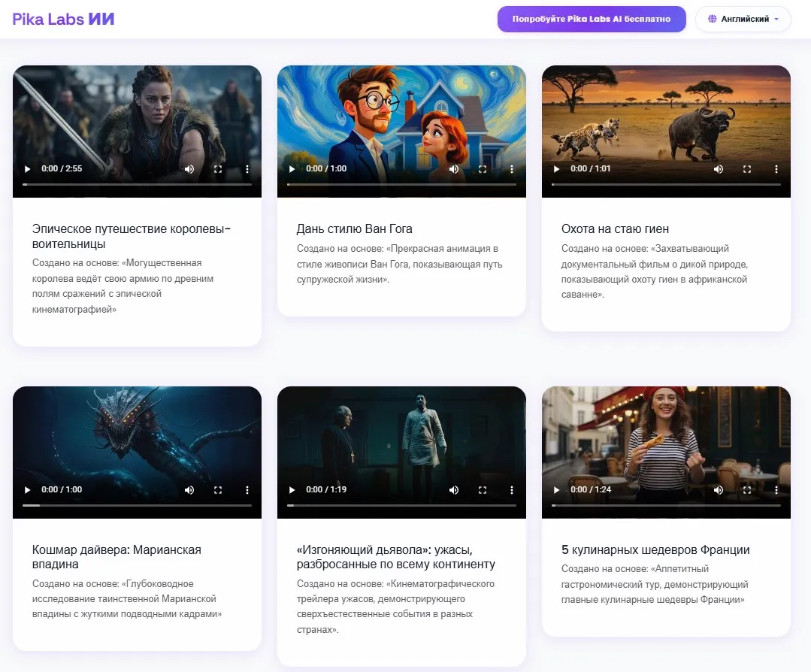Play the warrior queen video

coord(27,169)
